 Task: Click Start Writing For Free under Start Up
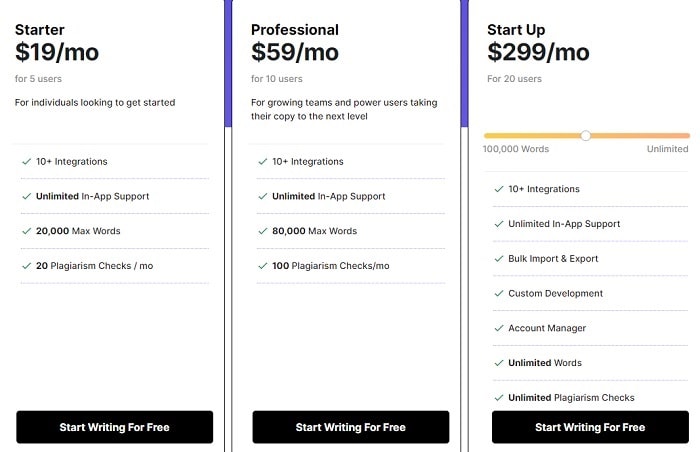pyautogui.click(x=590, y=427)
